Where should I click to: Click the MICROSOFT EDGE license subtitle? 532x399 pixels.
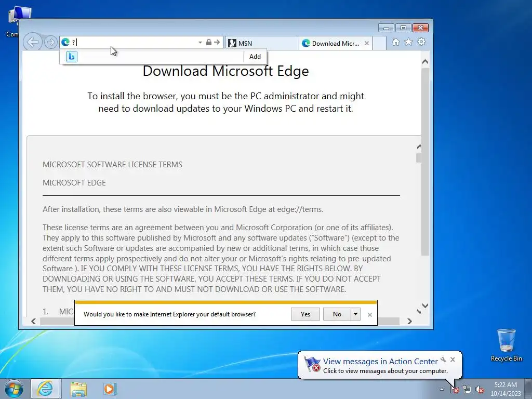[74, 182]
